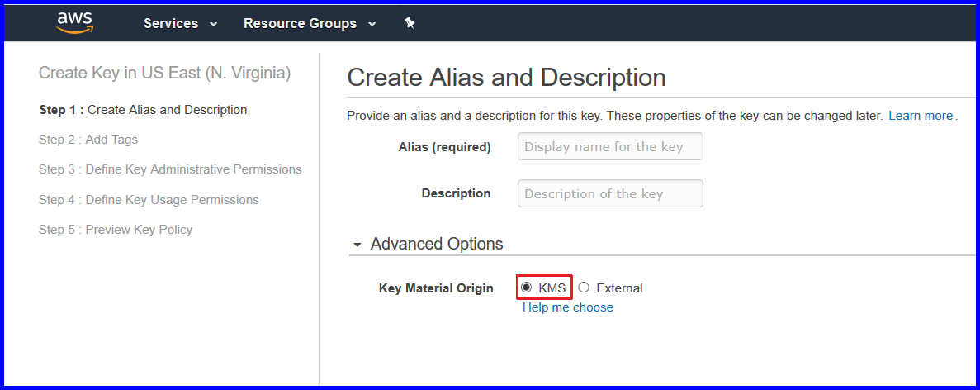The height and width of the screenshot is (390, 980).
Task: Jump to Step 5 Preview Key Policy
Action: tap(116, 230)
